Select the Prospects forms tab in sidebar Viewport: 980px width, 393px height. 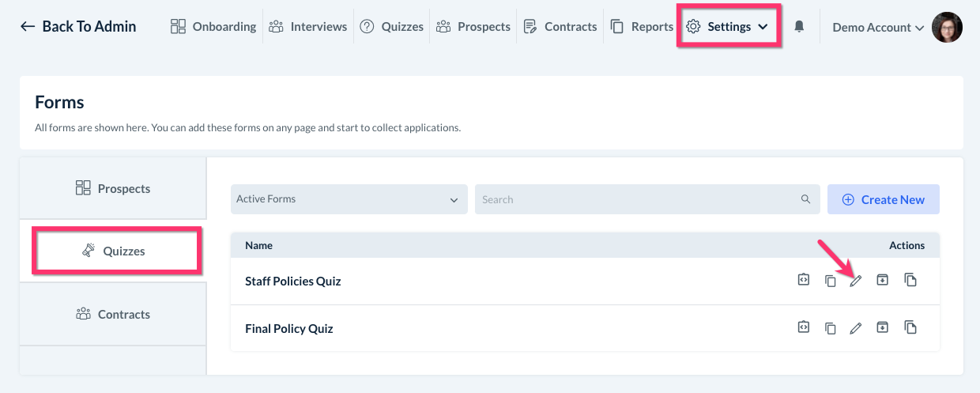[x=113, y=188]
